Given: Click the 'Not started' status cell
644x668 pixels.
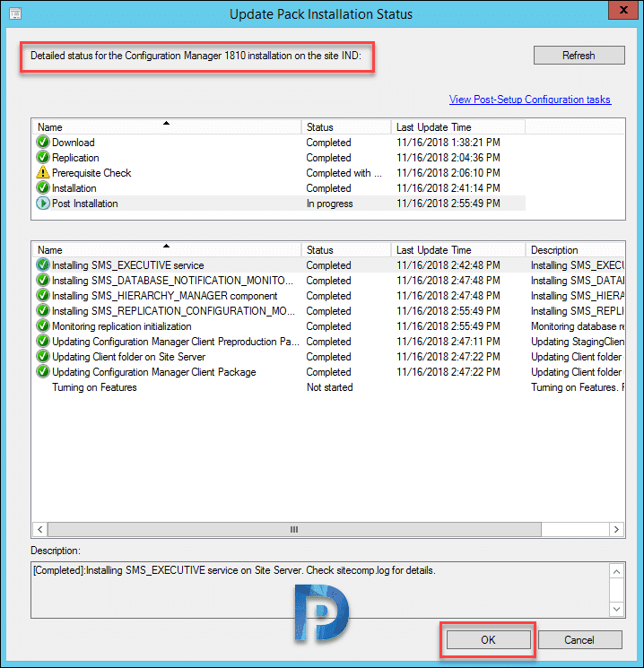Looking at the screenshot, I should 329,387.
